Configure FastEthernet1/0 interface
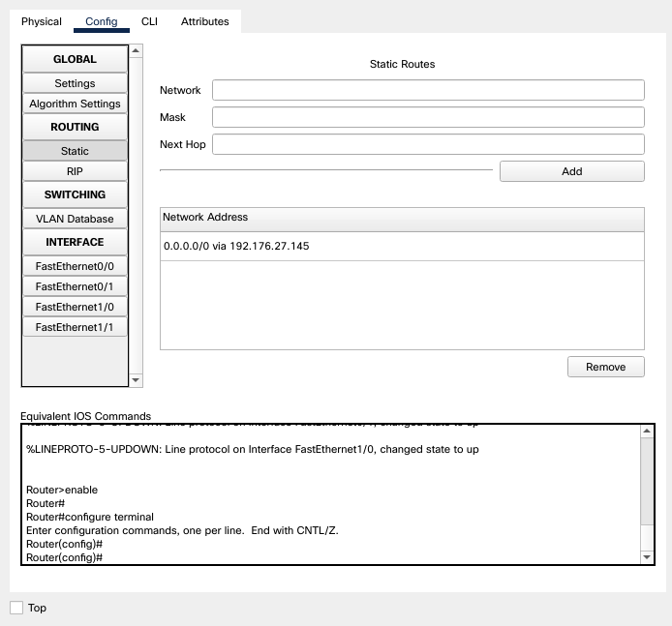The width and height of the screenshot is (672, 626). pos(75,307)
